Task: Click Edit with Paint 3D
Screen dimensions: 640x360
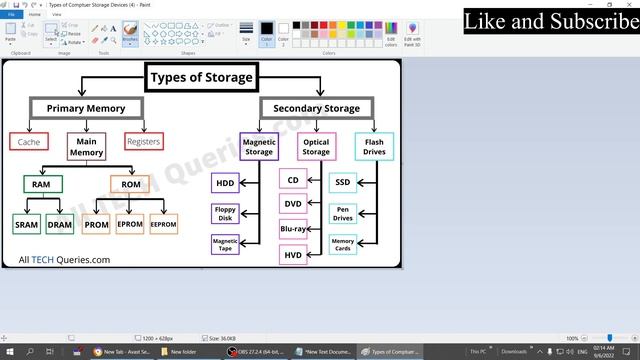Action: click(412, 34)
